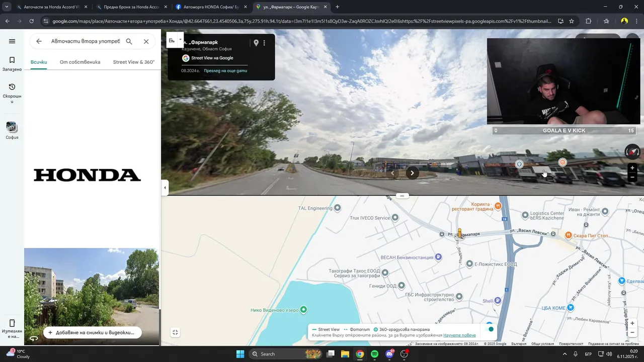Open the recent history clock icon
644x362 pixels.
pos(12,87)
